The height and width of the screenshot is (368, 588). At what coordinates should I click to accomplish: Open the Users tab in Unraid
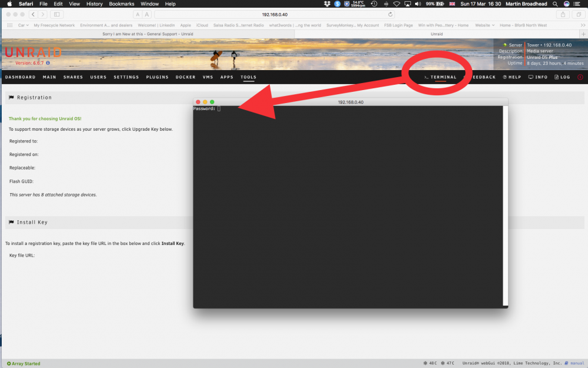98,77
